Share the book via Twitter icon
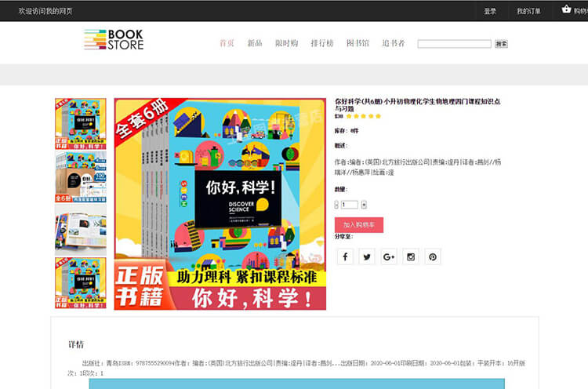The height and width of the screenshot is (389, 588). [367, 256]
